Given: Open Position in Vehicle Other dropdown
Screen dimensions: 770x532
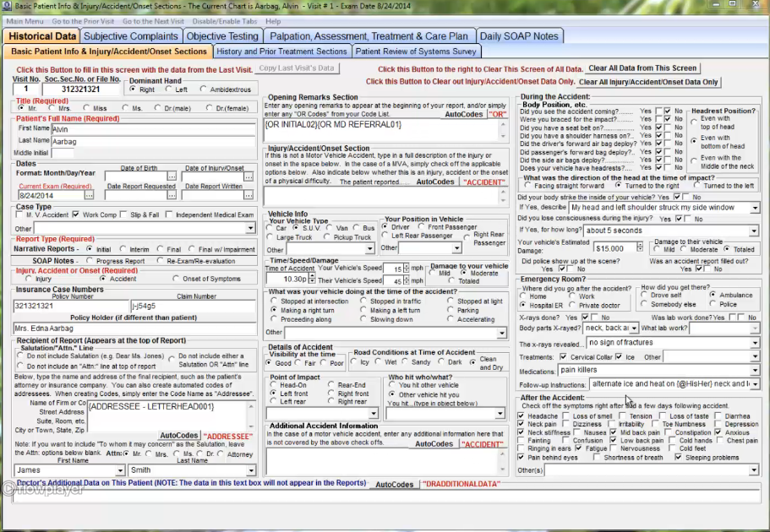Looking at the screenshot, I should click(456, 247).
